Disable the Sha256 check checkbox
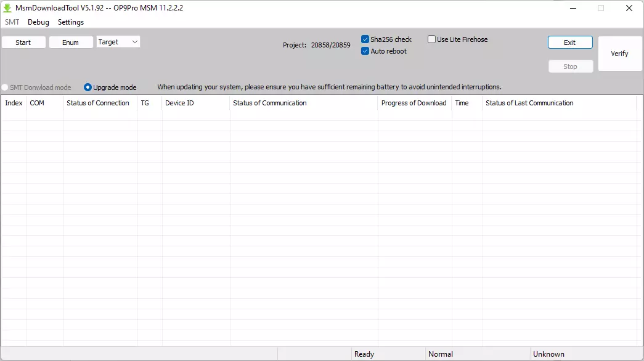The width and height of the screenshot is (644, 361). pyautogui.click(x=365, y=39)
